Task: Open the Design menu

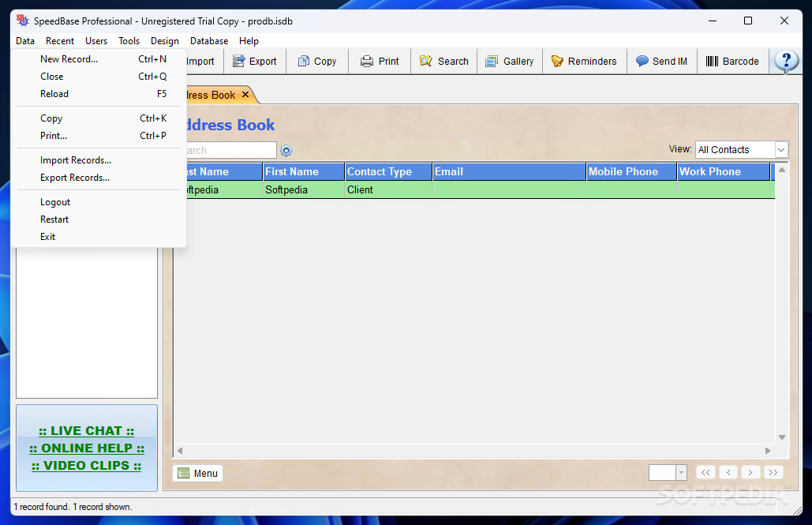Action: [165, 41]
